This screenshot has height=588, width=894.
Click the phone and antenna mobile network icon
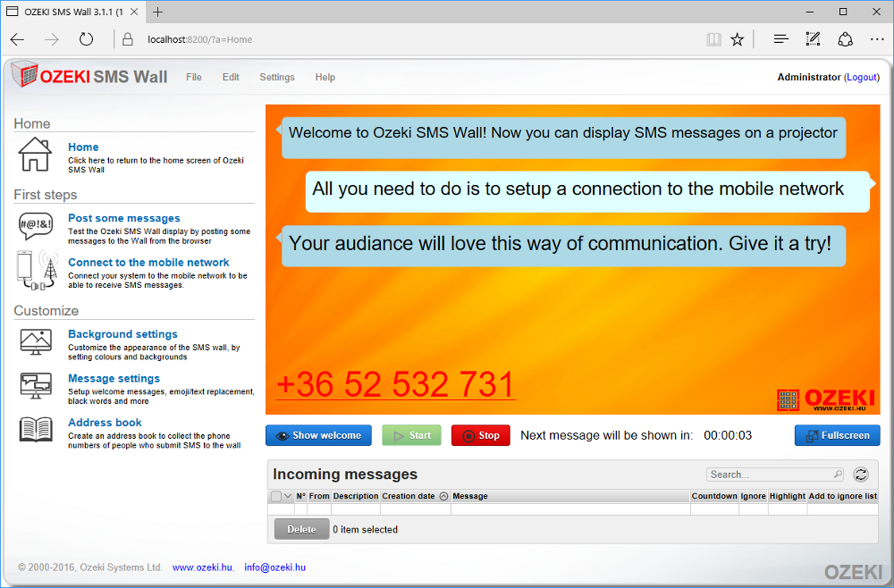pos(37,270)
